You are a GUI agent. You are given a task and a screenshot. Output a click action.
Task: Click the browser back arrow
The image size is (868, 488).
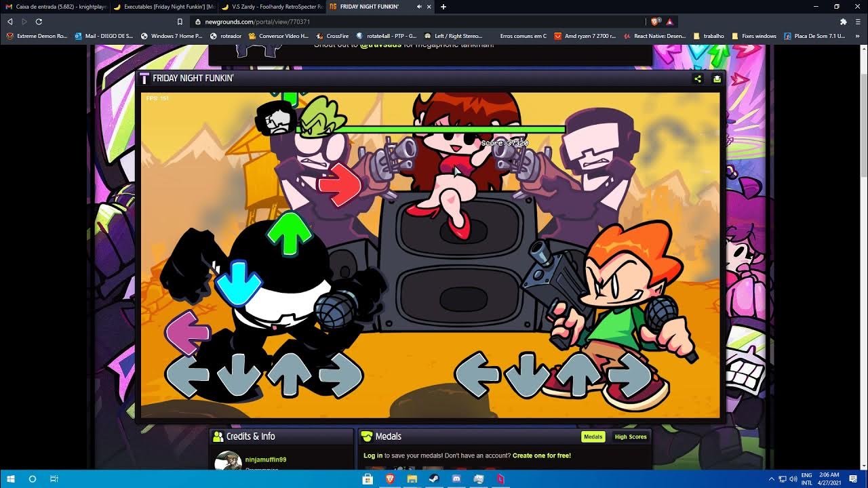pos(9,22)
